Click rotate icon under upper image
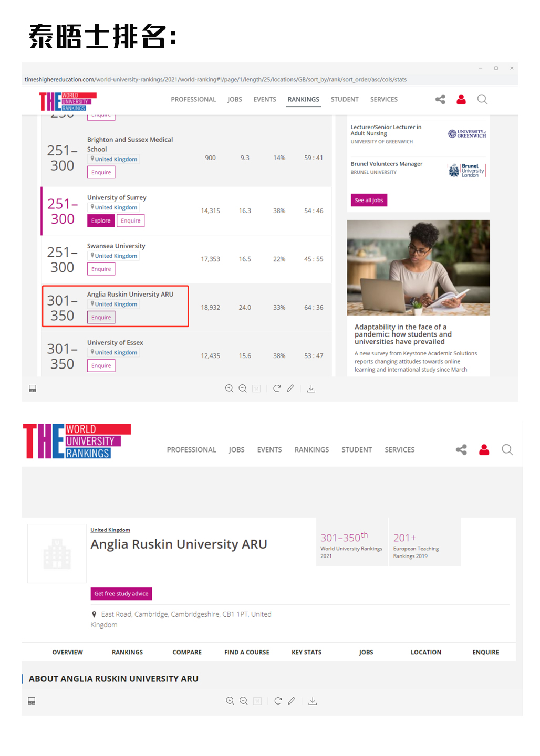Image resolution: width=540 pixels, height=756 pixels. coord(277,388)
